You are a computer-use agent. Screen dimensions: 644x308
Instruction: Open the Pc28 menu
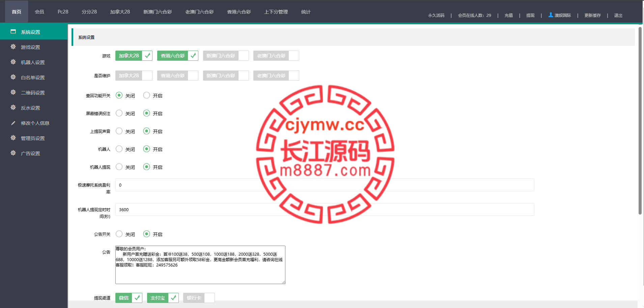[x=63, y=12]
